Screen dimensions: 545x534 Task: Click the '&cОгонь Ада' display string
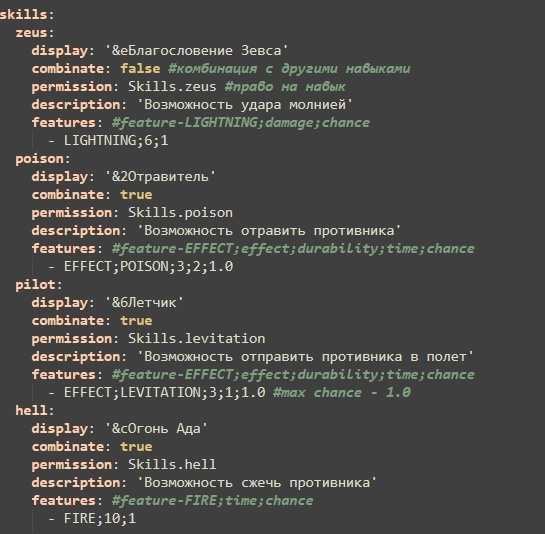pyautogui.click(x=156, y=429)
